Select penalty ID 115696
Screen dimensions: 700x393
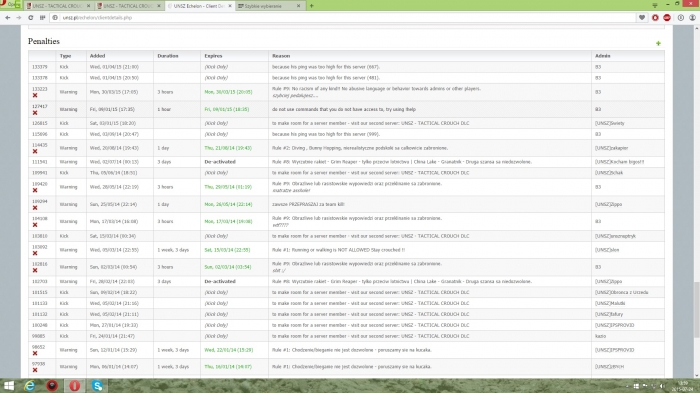(40, 134)
